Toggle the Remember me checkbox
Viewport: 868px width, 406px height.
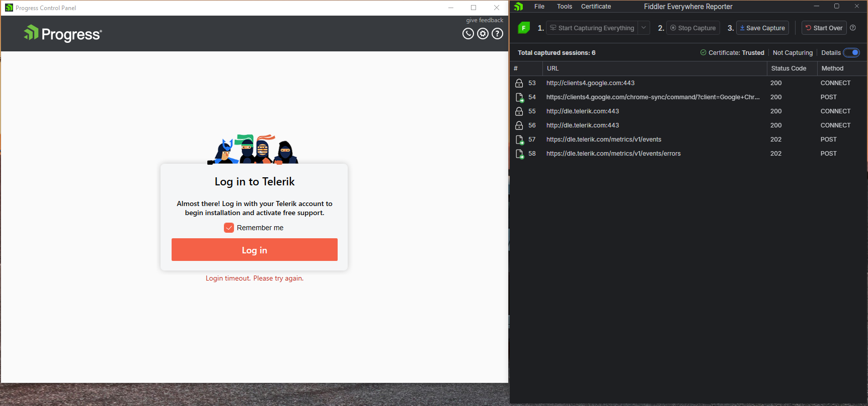click(229, 228)
